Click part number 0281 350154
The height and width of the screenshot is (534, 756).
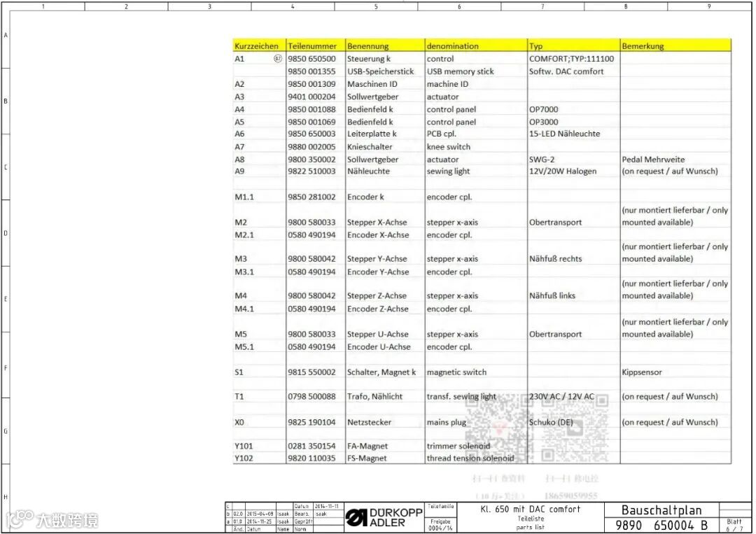click(311, 446)
